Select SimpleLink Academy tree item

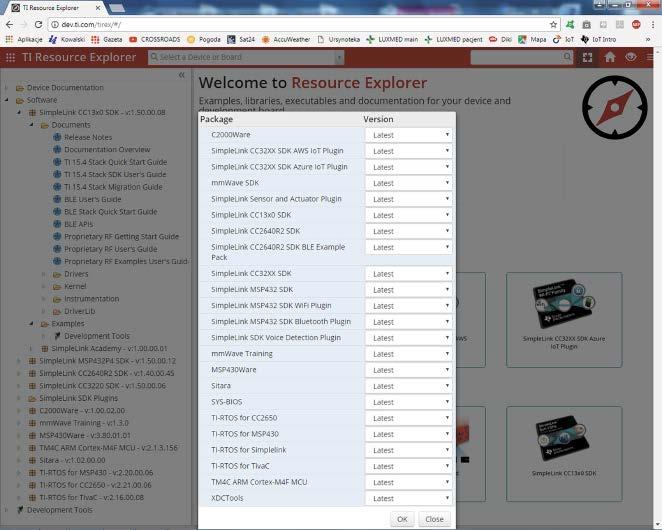(109, 348)
